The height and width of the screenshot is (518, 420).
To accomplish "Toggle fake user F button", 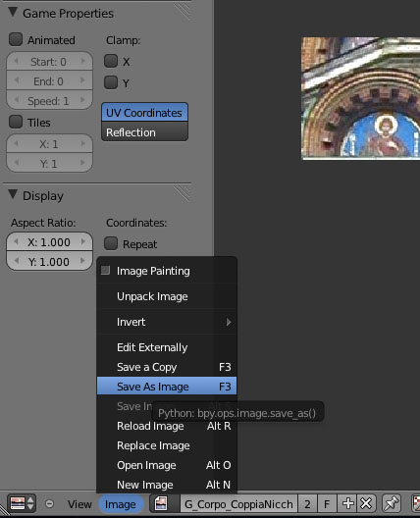I will (x=327, y=504).
